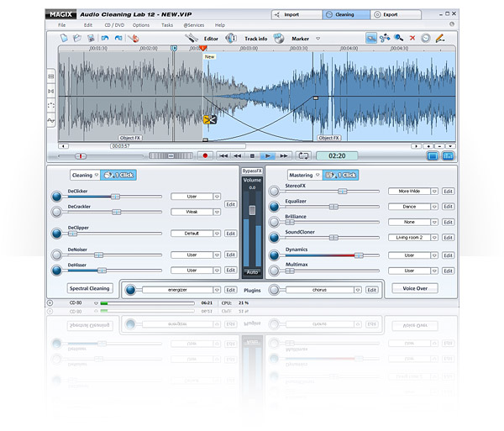Image resolution: width=504 pixels, height=431 pixels.
Task: Toggle the StereoFX power button
Action: 274,192
